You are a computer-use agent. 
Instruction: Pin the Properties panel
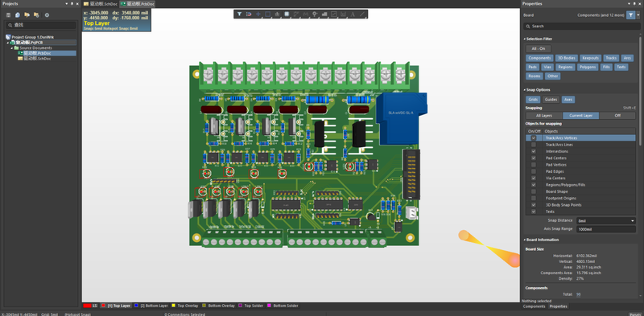pyautogui.click(x=634, y=4)
